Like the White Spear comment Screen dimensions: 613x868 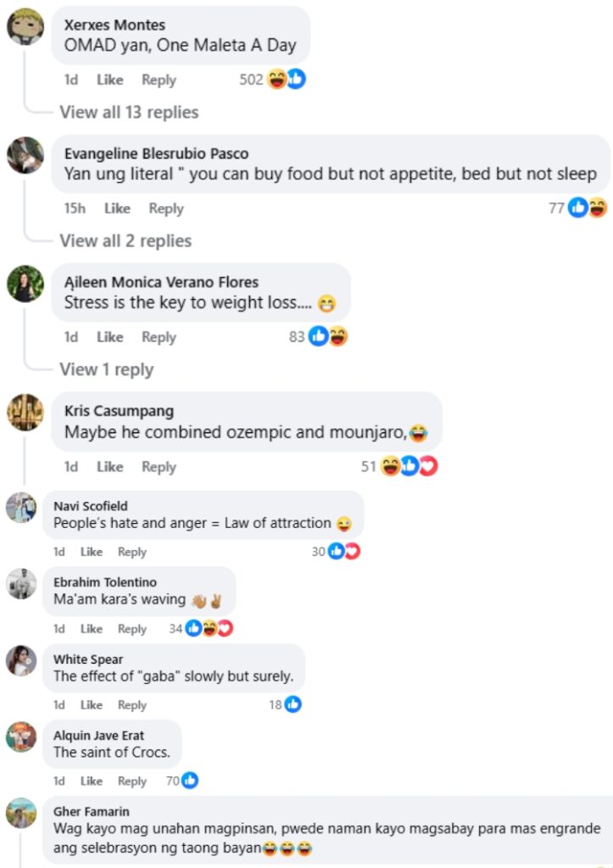click(92, 704)
